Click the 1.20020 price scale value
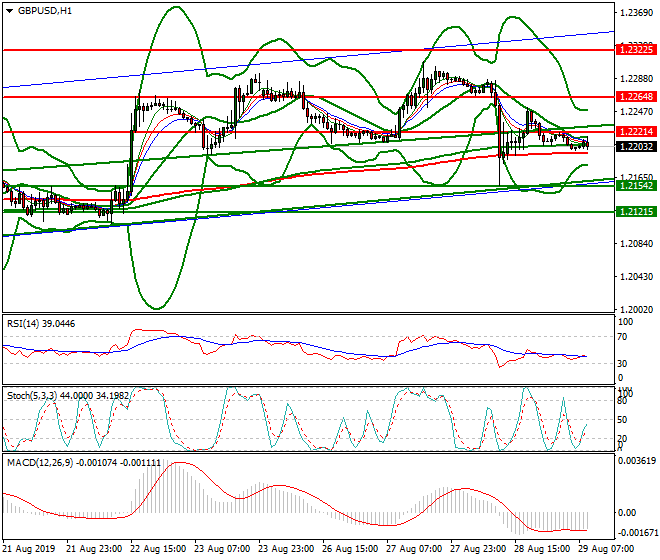 637,309
